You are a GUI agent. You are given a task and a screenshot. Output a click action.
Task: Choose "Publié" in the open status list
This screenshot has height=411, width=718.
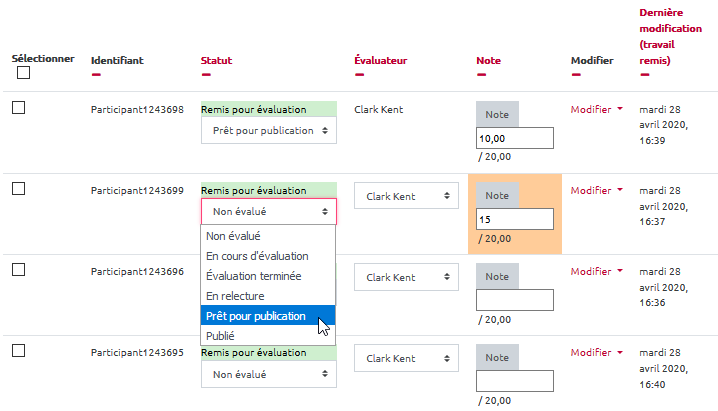coord(220,336)
